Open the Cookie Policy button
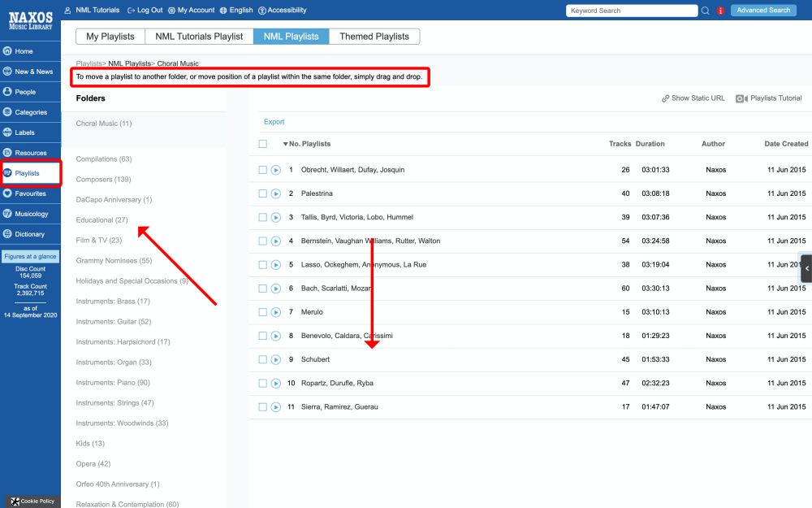The image size is (812, 508). tap(32, 501)
